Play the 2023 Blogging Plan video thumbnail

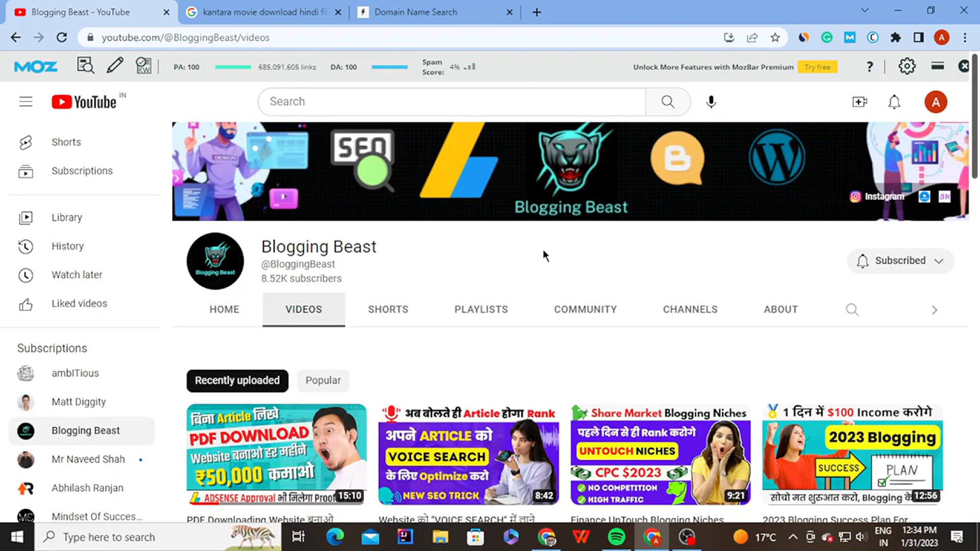[852, 455]
